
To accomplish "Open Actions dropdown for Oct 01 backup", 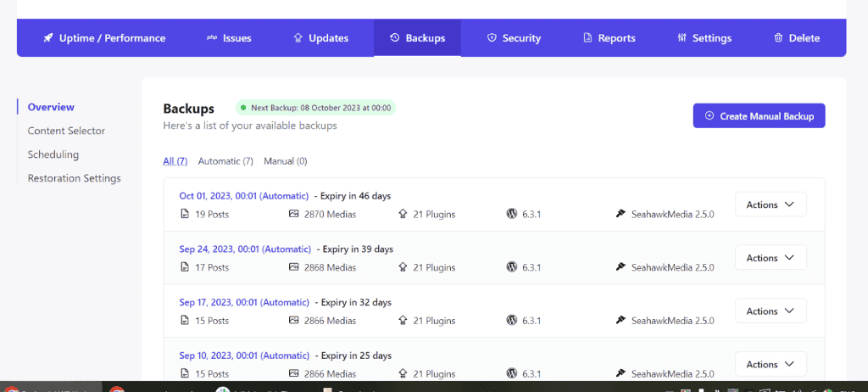I will pyautogui.click(x=770, y=204).
